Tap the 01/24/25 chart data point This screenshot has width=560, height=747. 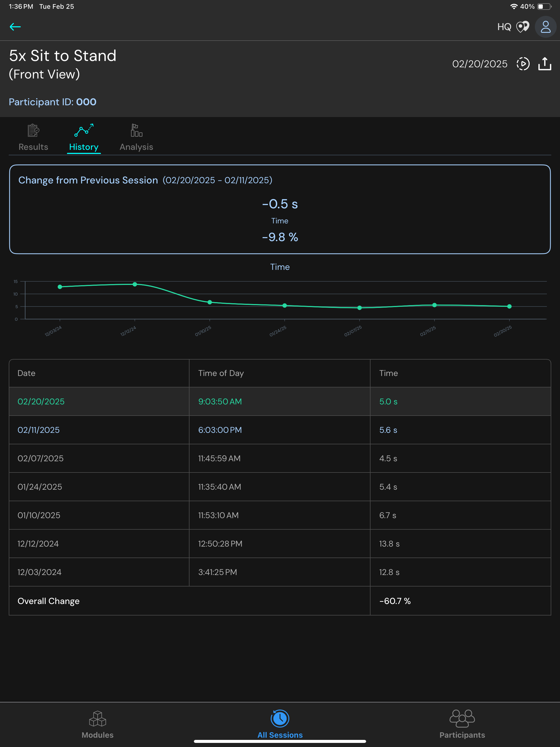[x=285, y=306]
